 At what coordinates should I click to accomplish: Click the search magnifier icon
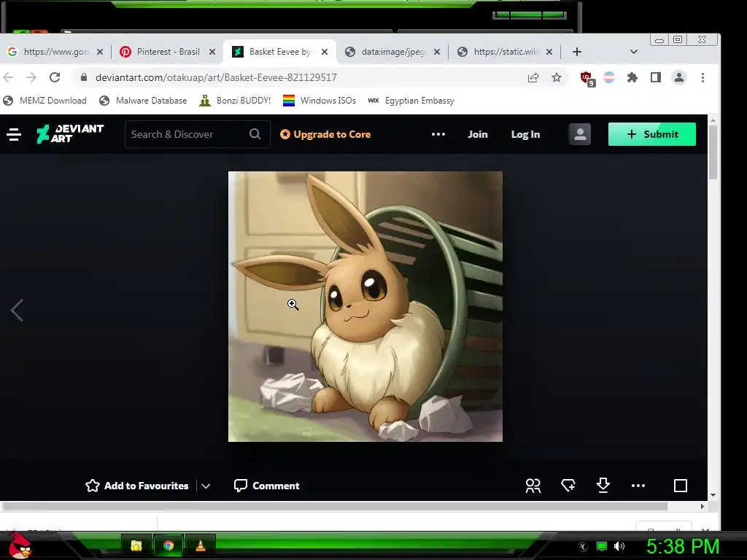click(255, 134)
